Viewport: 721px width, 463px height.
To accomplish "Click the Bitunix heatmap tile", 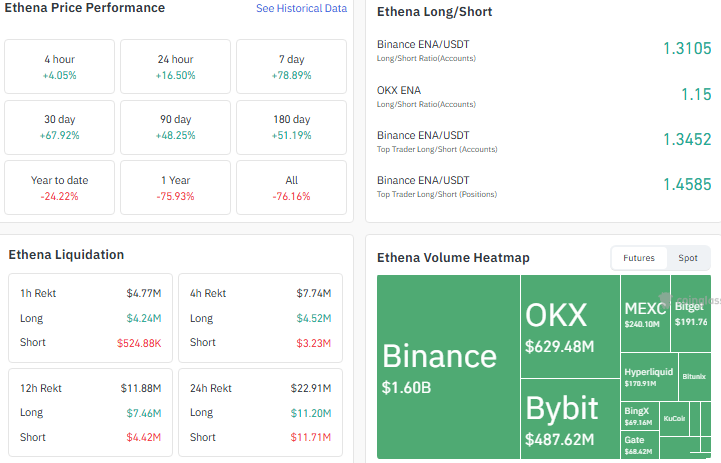I will (x=695, y=377).
